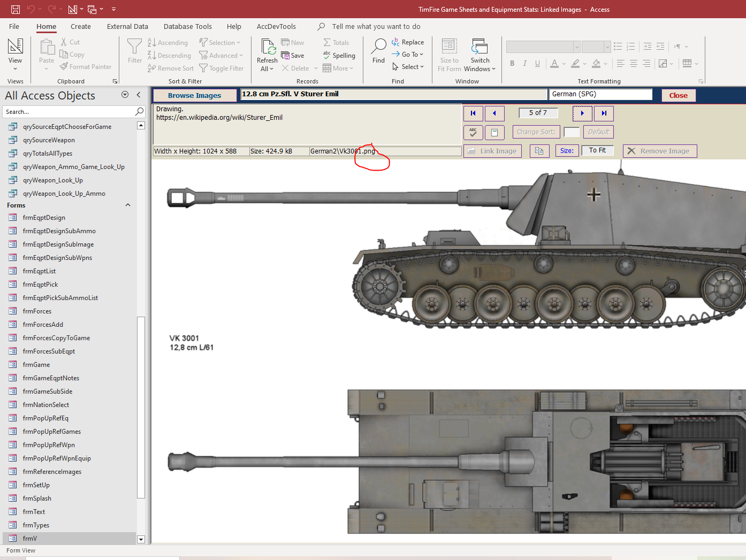Sort Descending

pos(169,56)
